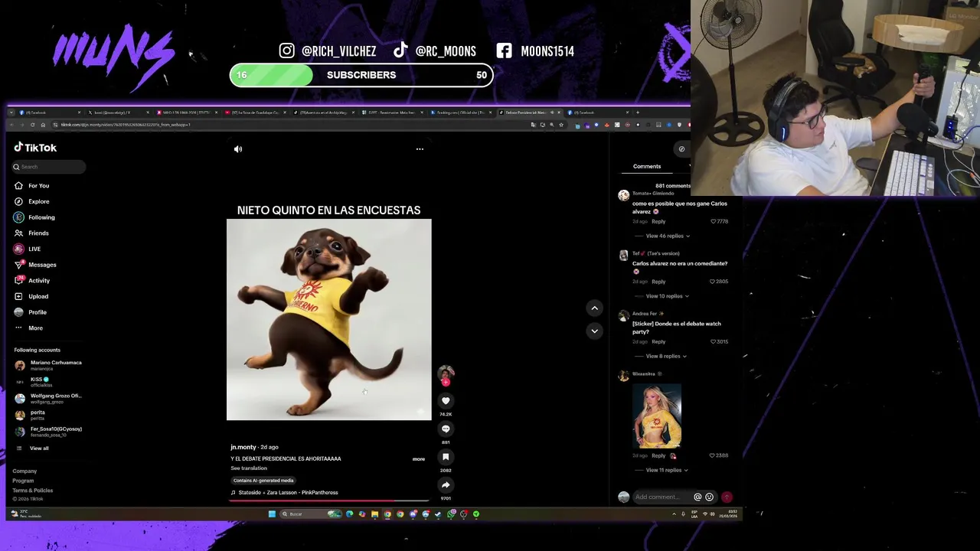Click the dancing dog video
This screenshot has height=551, width=980.
coord(329,320)
